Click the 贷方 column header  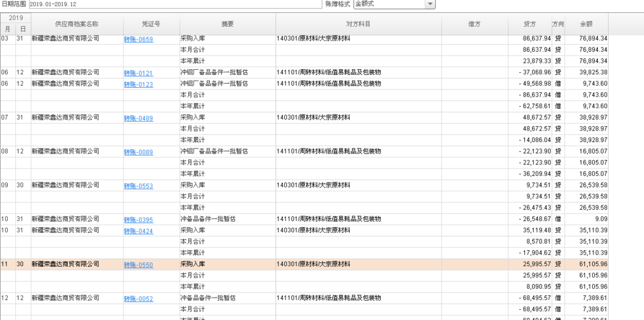pyautogui.click(x=530, y=24)
